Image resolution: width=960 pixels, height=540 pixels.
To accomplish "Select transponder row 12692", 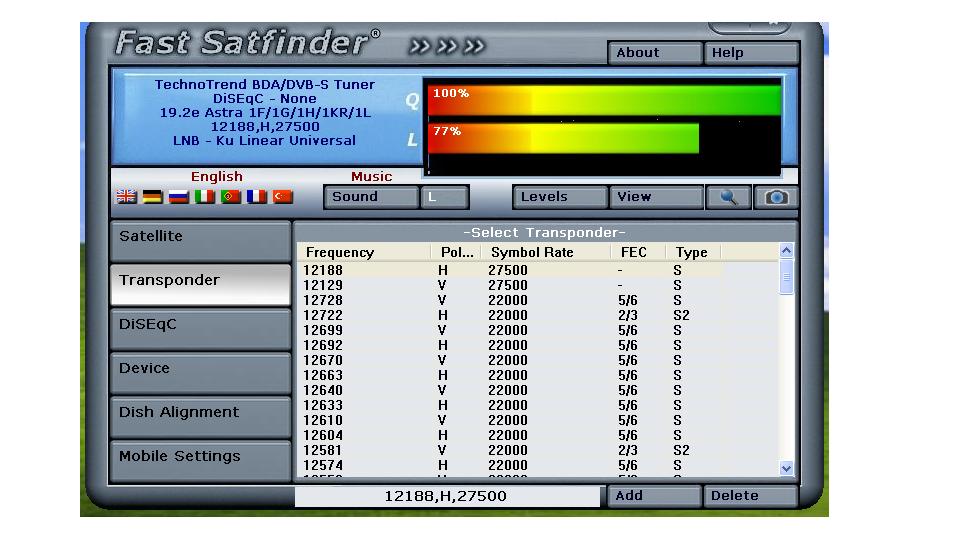I will [539, 345].
